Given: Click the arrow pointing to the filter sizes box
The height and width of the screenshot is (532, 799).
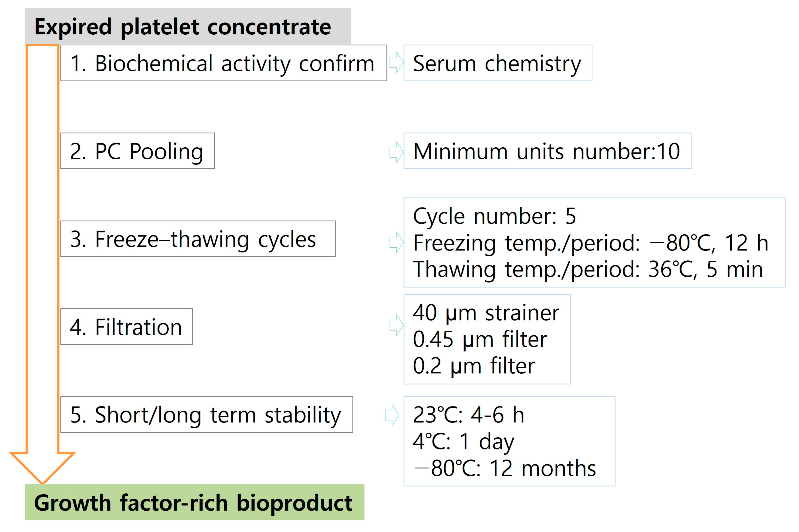Looking at the screenshot, I should pos(396,325).
